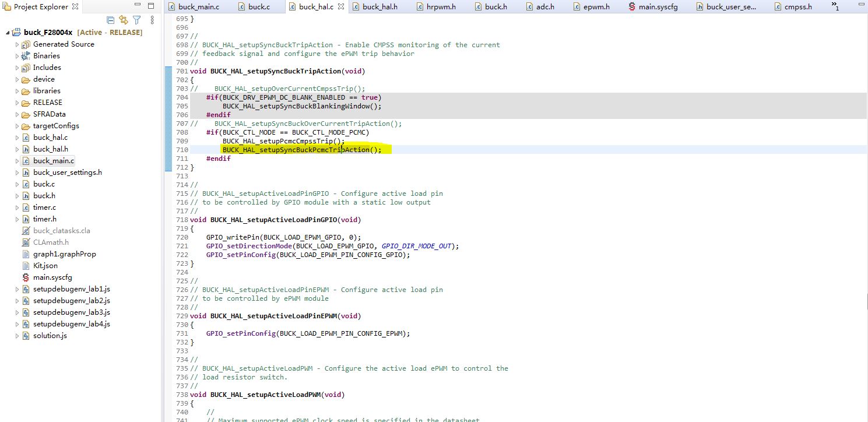Close the Project Explorer view tab
Viewport: 868px width, 422px height.
coord(75,7)
